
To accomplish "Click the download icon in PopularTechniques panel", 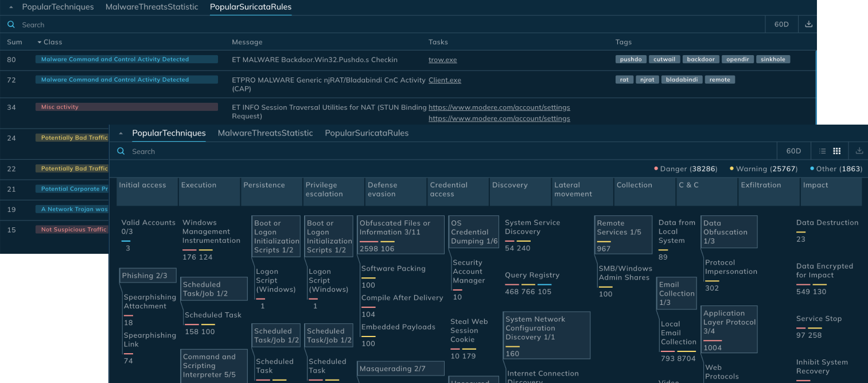I will [859, 151].
